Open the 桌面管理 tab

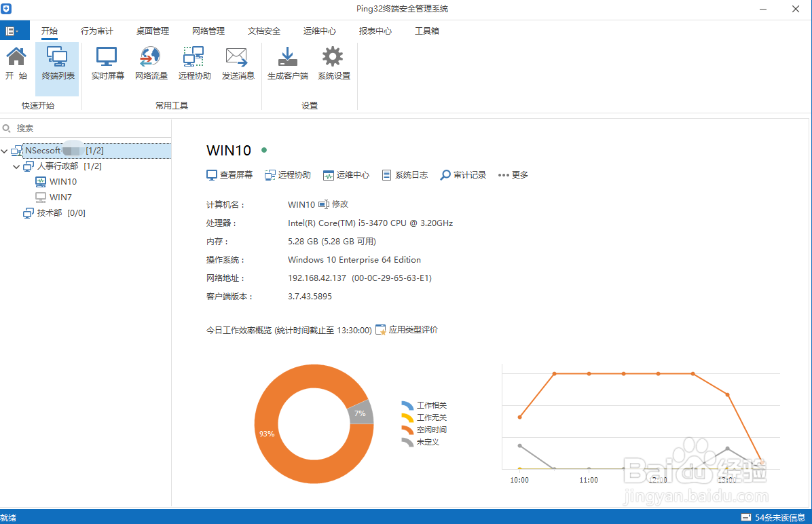pyautogui.click(x=152, y=31)
